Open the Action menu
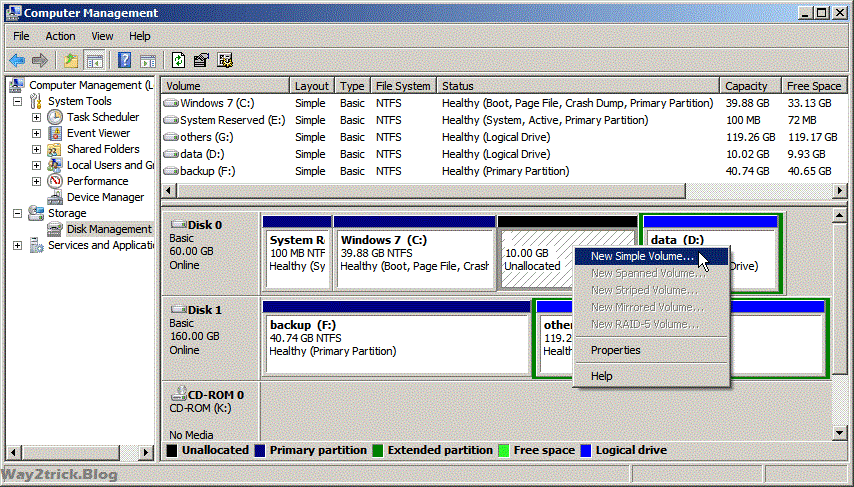The height and width of the screenshot is (487, 854). [x=60, y=36]
